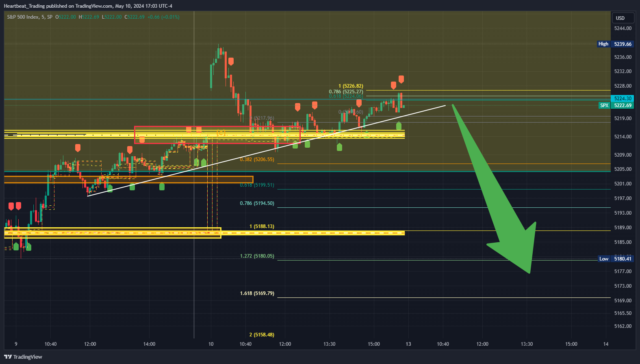Click the 0.618 (5199.51) Fibonacci label
The image size is (640, 364).
(x=257, y=185)
